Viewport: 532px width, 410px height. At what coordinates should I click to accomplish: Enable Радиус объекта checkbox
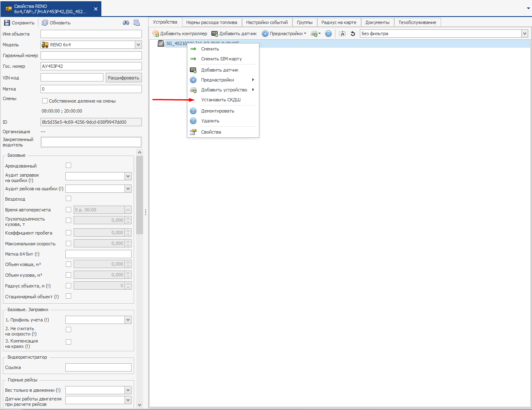[x=68, y=286]
